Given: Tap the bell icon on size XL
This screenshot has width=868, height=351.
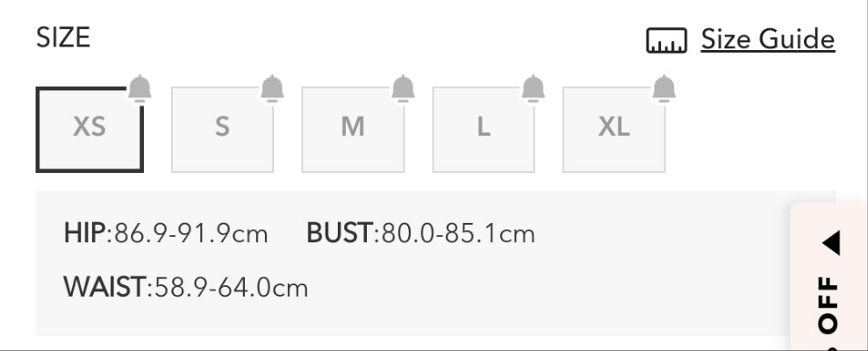Looking at the screenshot, I should click(664, 88).
